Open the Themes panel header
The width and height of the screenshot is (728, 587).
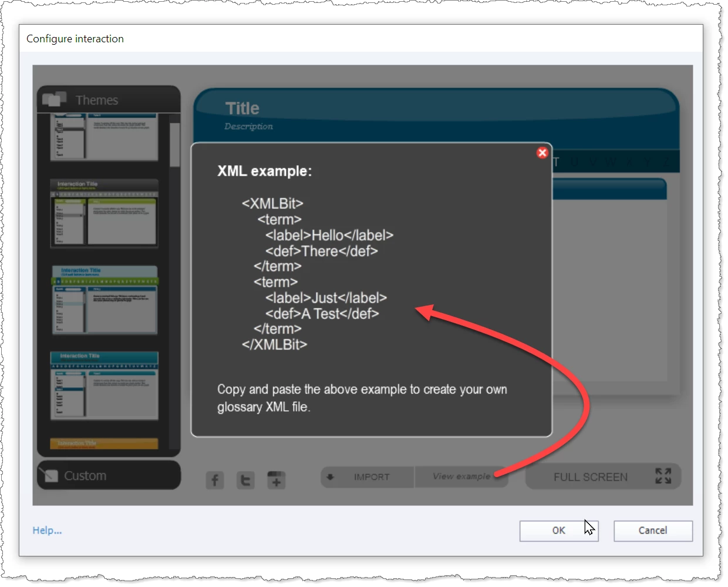109,99
